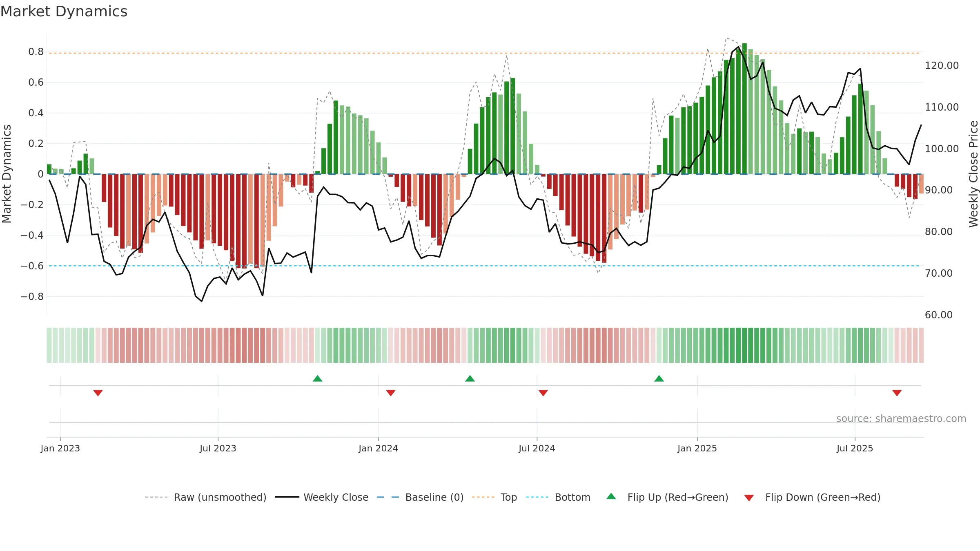
Task: Click the 110.00 price axis label
Action: point(942,107)
